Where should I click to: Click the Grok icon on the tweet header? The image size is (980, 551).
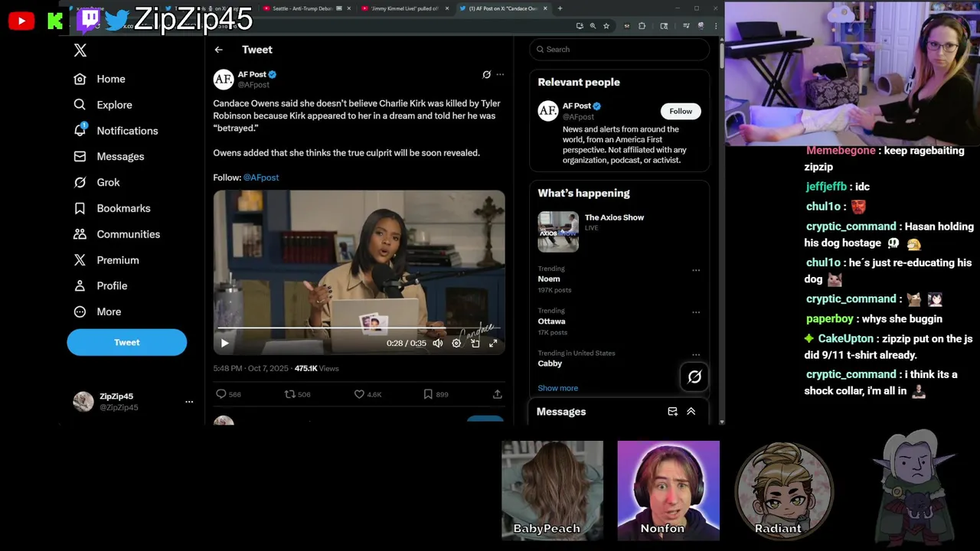click(486, 74)
